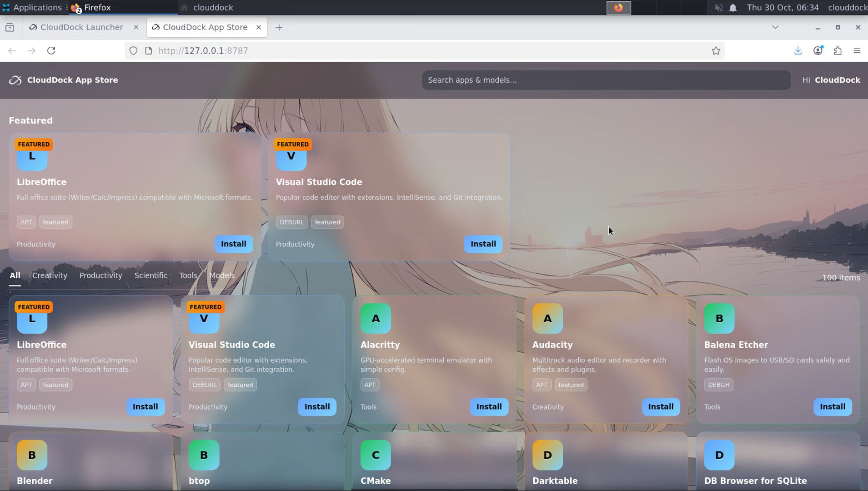Open the Applications menu

(32, 7)
